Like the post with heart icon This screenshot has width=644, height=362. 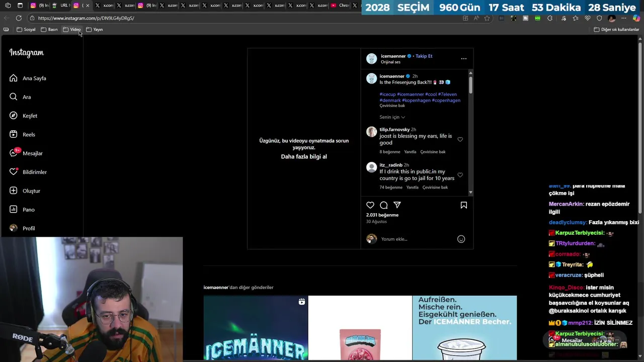pos(370,205)
